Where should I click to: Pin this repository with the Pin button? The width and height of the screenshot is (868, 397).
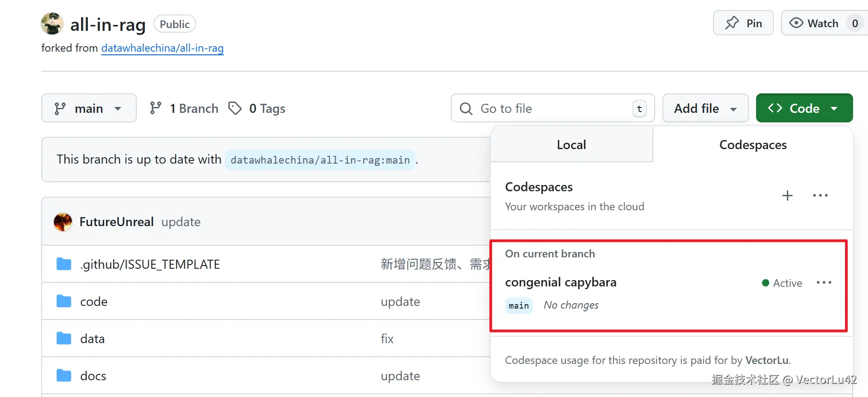point(743,23)
